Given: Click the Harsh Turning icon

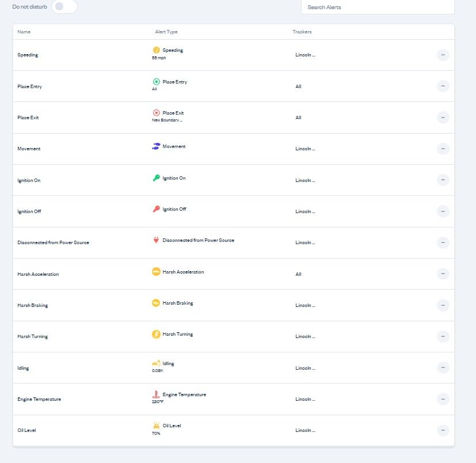Looking at the screenshot, I should (156, 334).
